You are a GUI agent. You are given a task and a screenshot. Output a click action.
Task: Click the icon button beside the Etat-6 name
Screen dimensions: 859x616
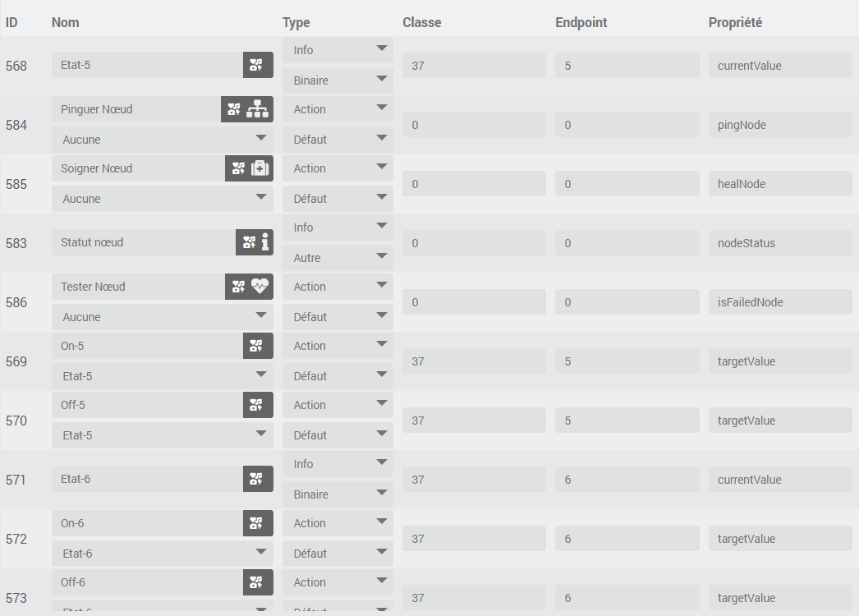tap(258, 479)
